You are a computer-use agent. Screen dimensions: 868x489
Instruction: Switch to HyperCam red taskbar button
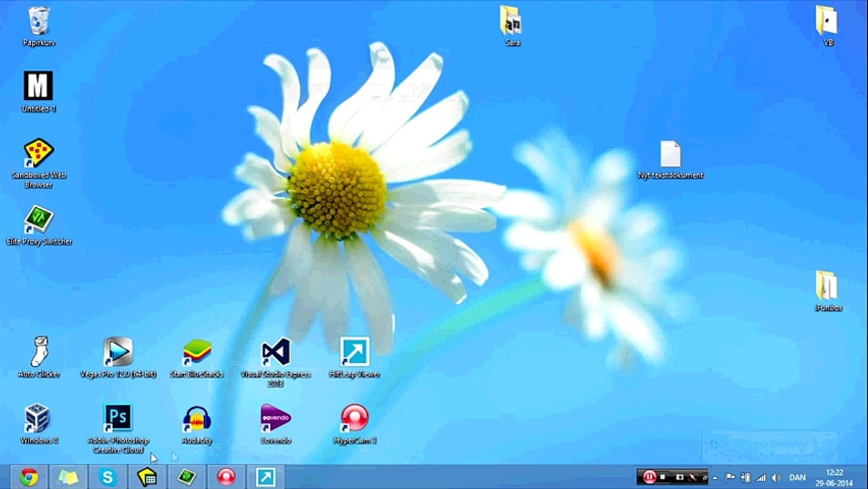coord(226,477)
